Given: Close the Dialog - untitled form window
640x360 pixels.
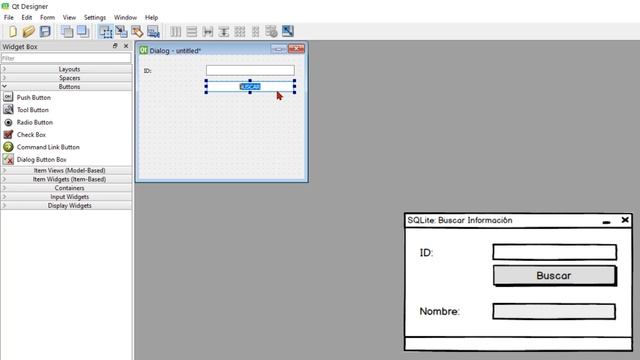Looking at the screenshot, I should (x=296, y=49).
